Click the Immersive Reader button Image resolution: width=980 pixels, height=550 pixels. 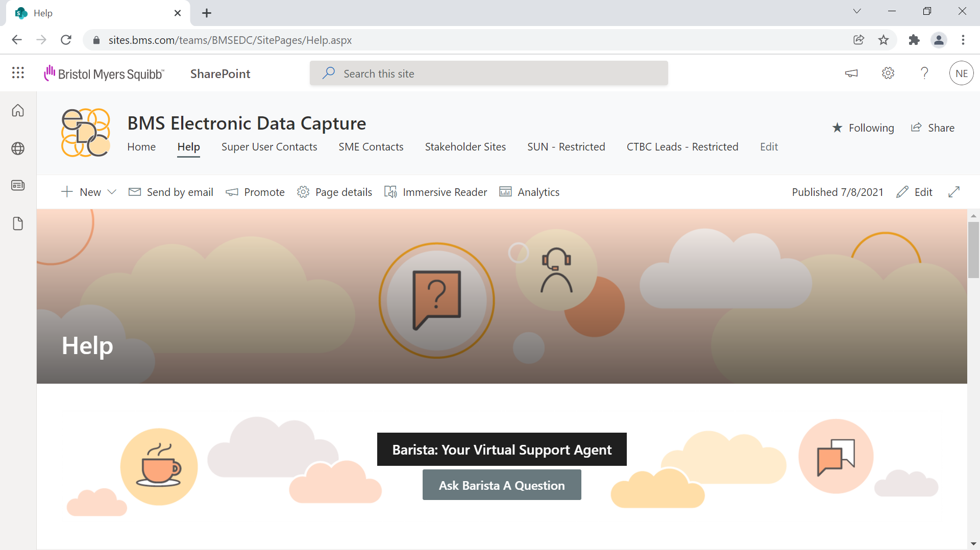pyautogui.click(x=435, y=192)
